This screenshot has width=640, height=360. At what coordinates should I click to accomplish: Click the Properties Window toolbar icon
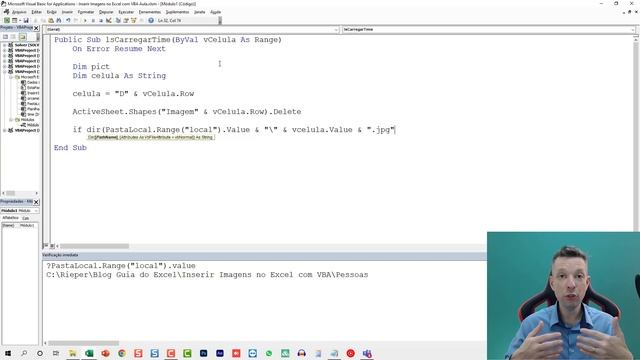126,20
